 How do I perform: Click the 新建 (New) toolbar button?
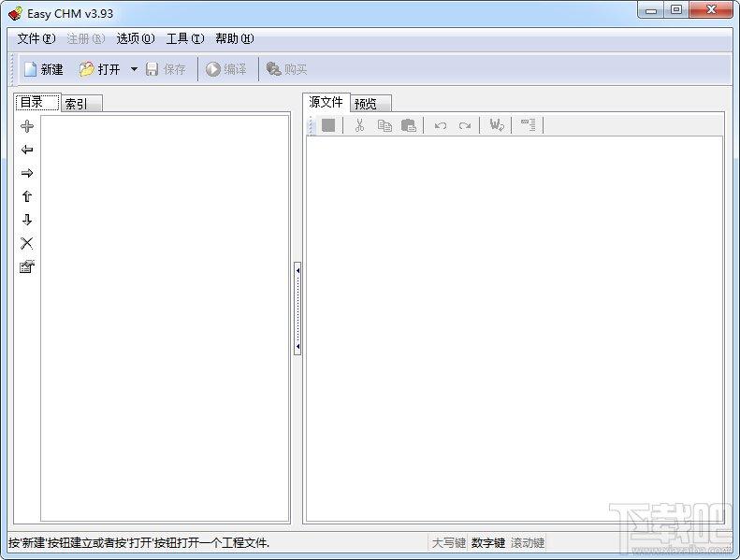click(x=43, y=69)
